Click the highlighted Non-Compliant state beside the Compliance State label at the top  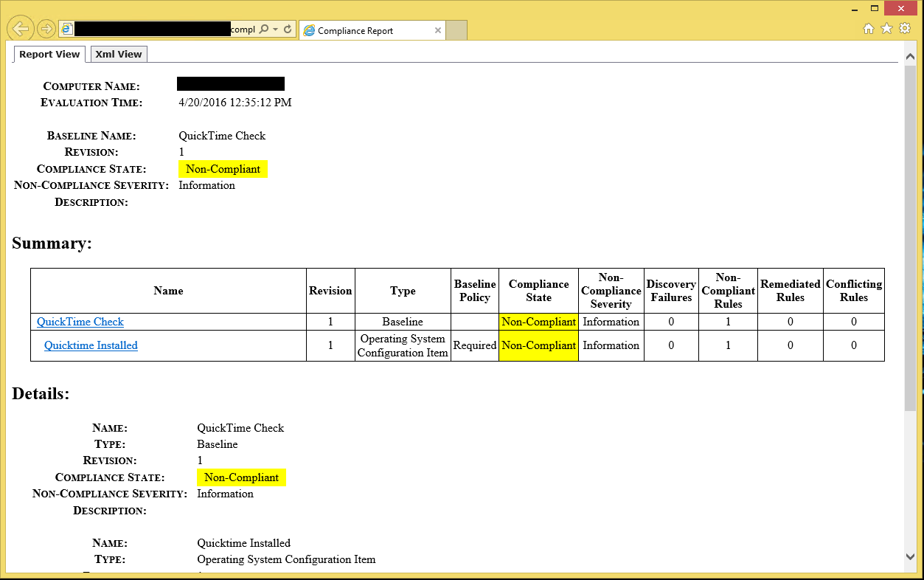[223, 169]
